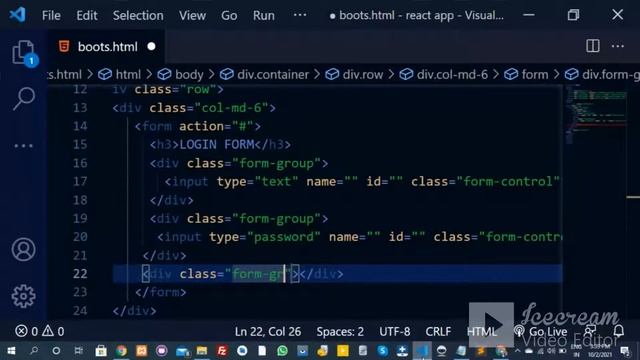Click LOGIN FORM heading text on line 15
This screenshot has height=360, width=640.
point(217,144)
